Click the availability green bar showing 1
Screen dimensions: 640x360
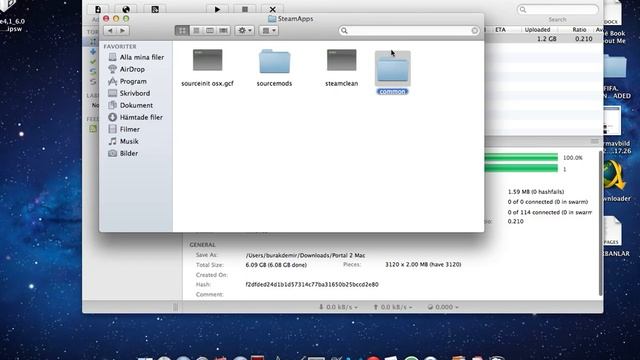click(x=521, y=169)
